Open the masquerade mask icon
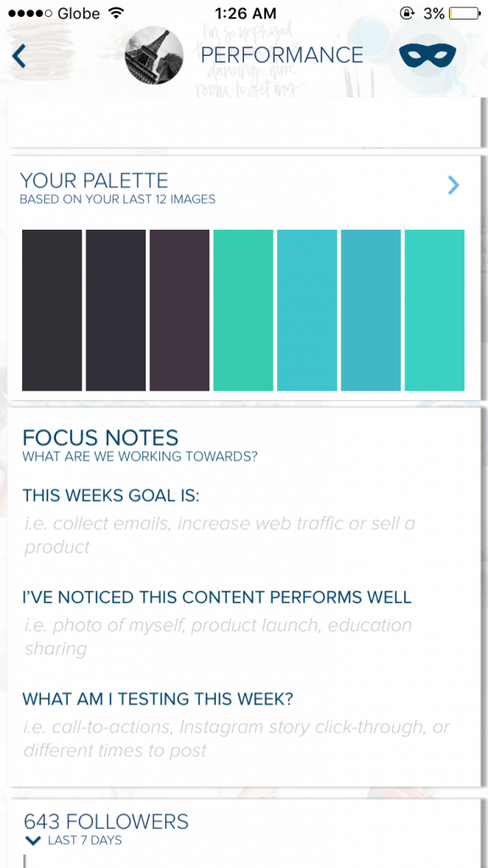 coord(427,56)
